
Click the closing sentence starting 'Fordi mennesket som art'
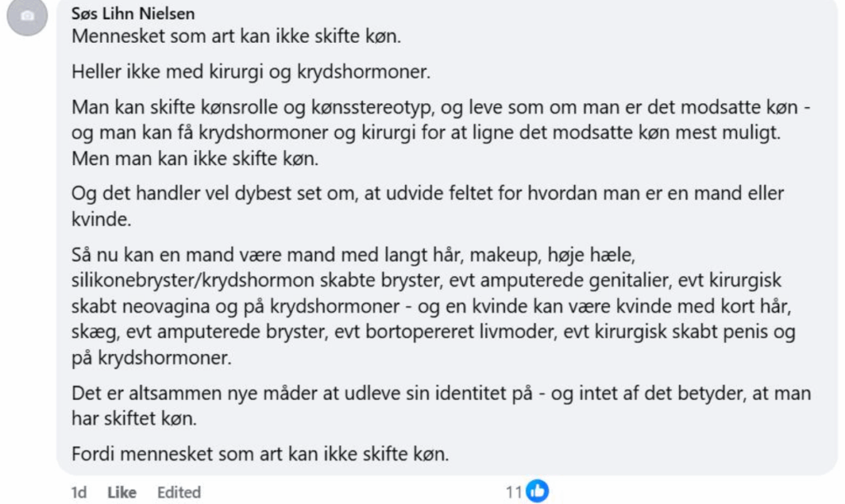pos(260,454)
